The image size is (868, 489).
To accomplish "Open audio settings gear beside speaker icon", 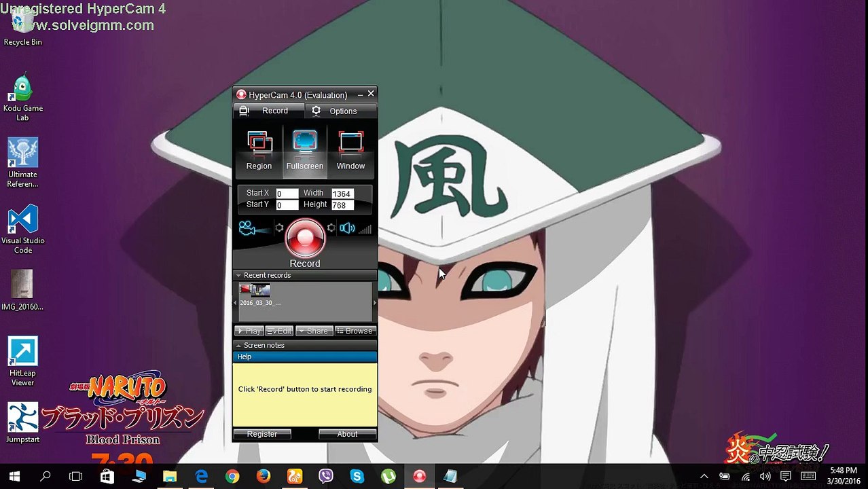I will 331,228.
